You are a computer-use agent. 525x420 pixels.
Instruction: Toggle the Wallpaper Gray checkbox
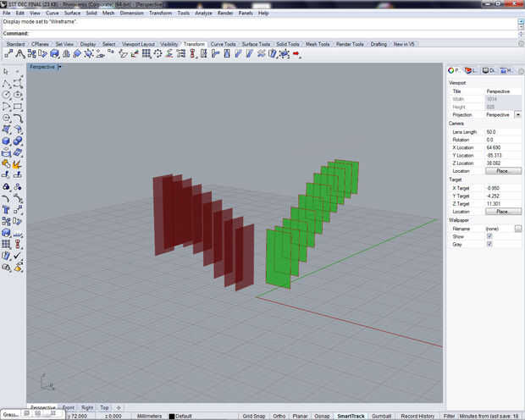pos(489,244)
